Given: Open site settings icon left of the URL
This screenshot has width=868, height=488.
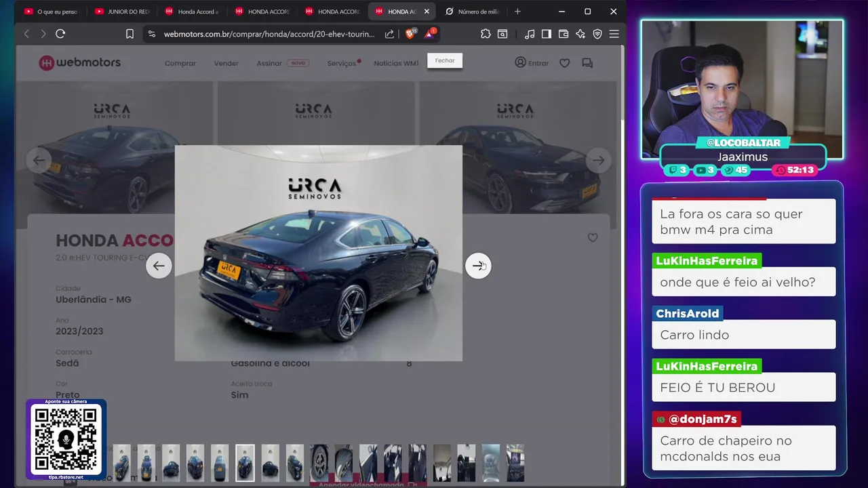Looking at the screenshot, I should 151,34.
